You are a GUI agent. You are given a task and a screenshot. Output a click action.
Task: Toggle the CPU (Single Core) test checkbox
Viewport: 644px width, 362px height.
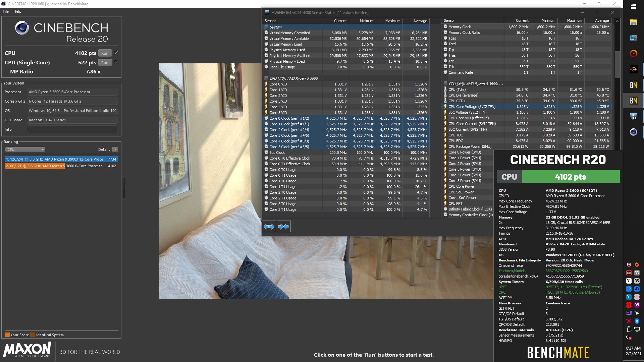pyautogui.click(x=116, y=62)
